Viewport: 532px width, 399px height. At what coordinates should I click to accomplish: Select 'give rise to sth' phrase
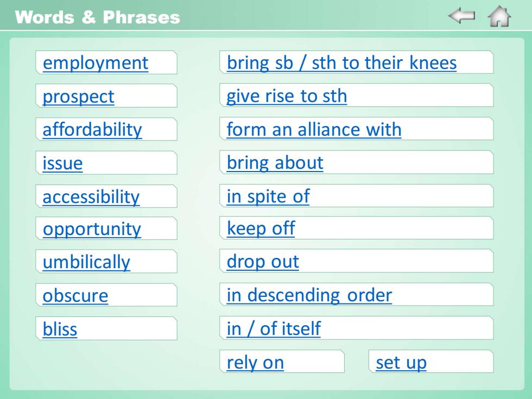click(287, 96)
